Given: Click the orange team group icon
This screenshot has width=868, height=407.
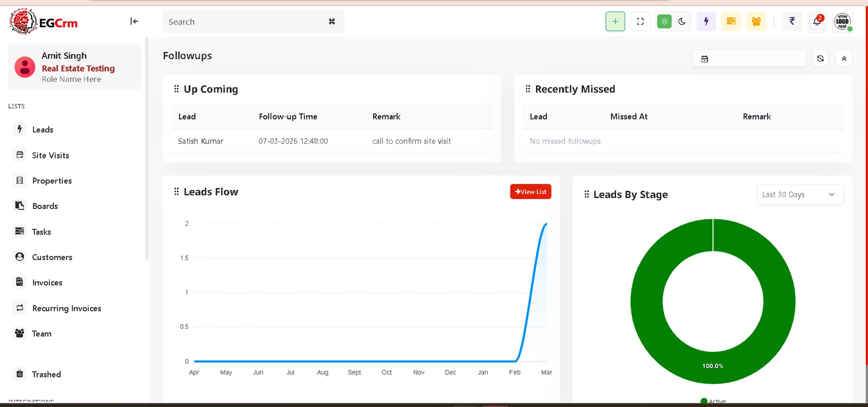Looking at the screenshot, I should point(756,22).
